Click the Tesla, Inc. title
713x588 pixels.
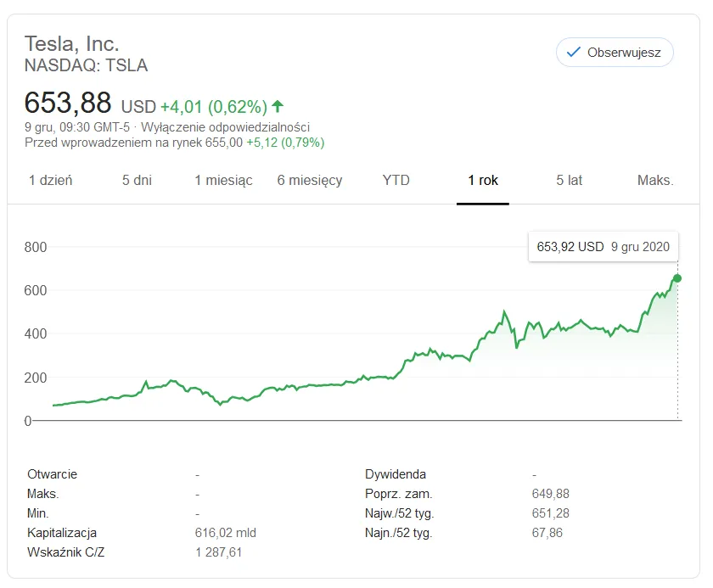click(71, 44)
